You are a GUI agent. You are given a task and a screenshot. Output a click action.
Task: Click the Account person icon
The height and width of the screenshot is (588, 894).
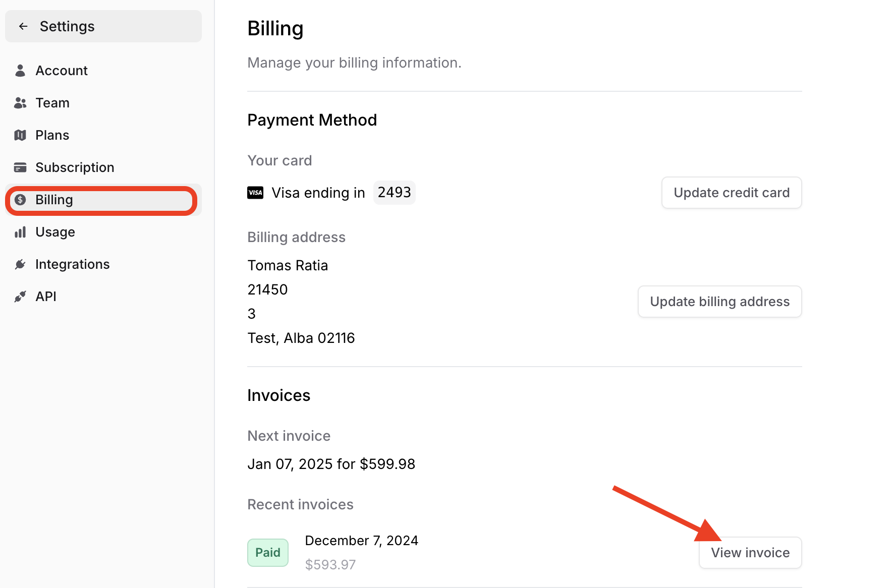[20, 71]
